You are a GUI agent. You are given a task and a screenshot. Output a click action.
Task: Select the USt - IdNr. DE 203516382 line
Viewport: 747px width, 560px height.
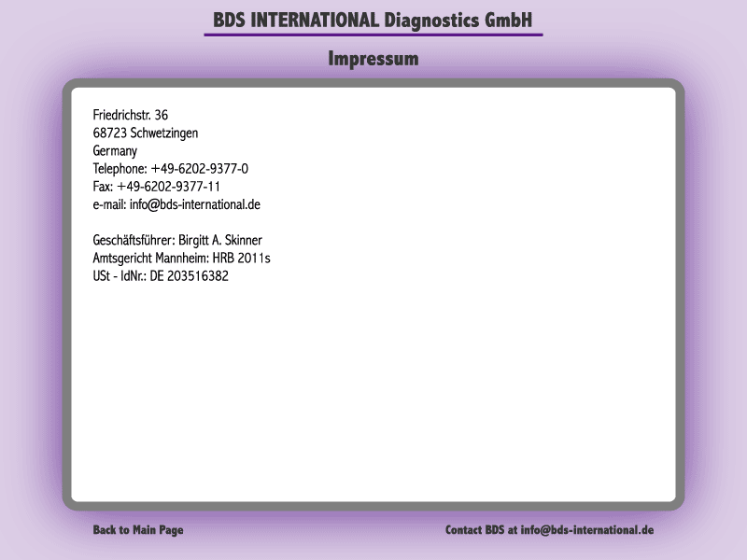tap(161, 276)
